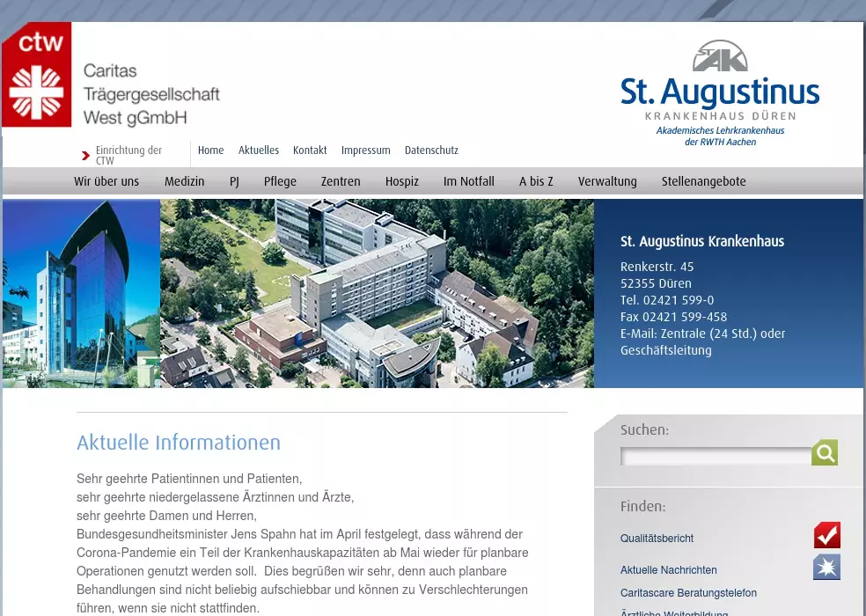The image size is (866, 616).
Task: Go to Im Notfall section
Action: pos(468,181)
